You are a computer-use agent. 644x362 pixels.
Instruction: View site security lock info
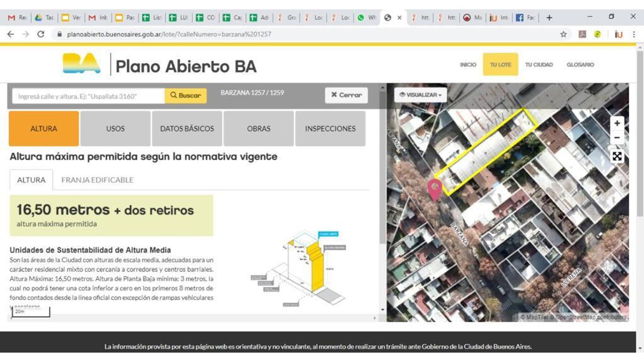coord(60,34)
